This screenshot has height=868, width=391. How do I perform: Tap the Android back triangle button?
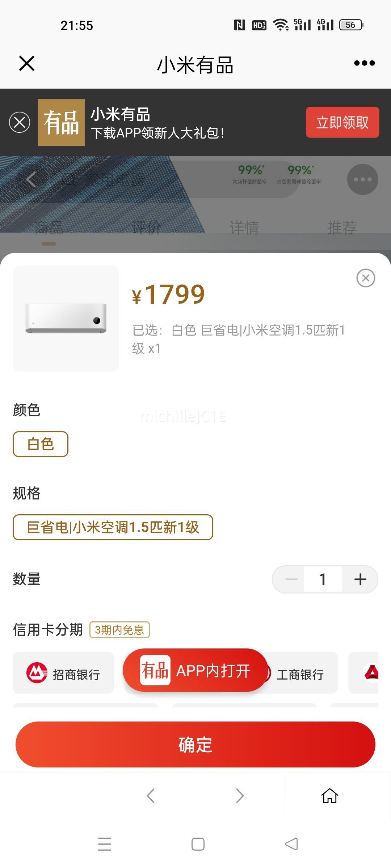291,844
